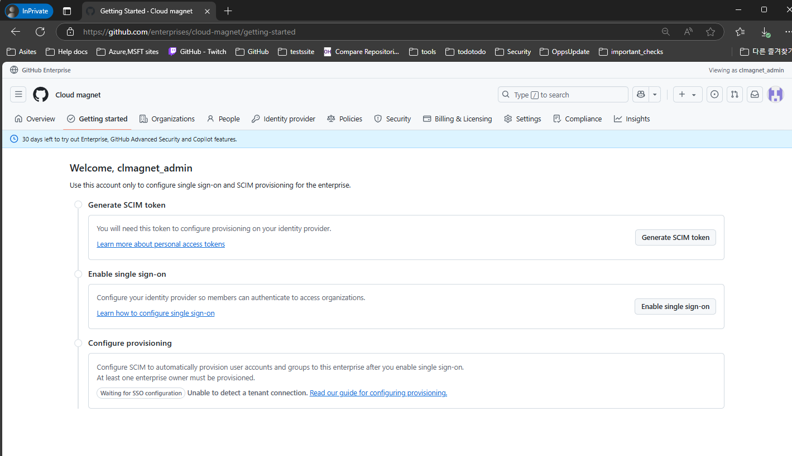Open the GitHub - Twitch bookmark
Image resolution: width=792 pixels, height=456 pixels.
click(197, 52)
